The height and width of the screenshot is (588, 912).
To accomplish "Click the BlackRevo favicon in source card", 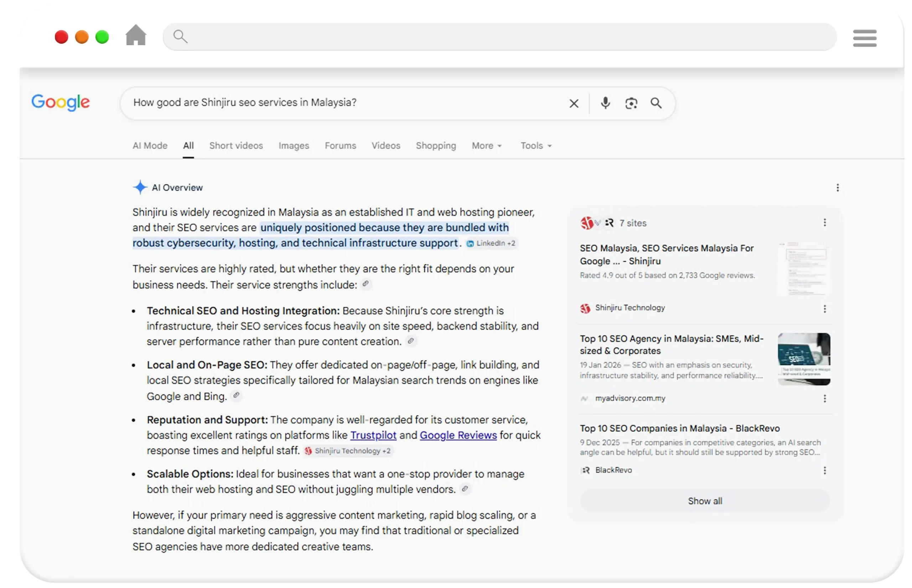I will coord(585,470).
